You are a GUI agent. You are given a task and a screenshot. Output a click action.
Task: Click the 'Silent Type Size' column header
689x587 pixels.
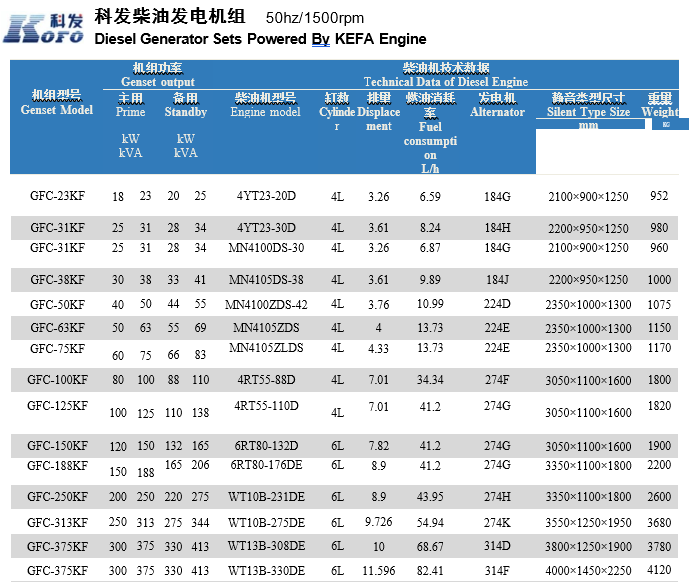click(x=588, y=112)
